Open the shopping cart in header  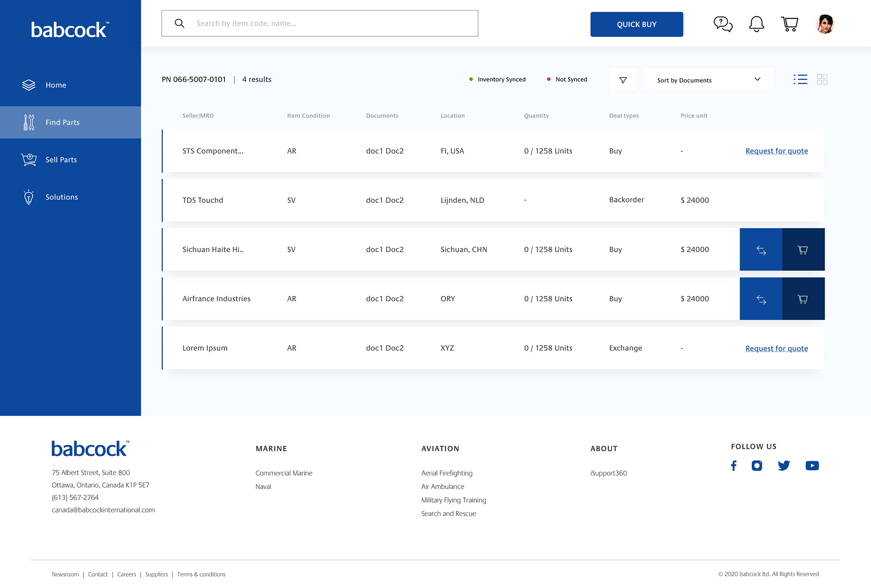[790, 24]
